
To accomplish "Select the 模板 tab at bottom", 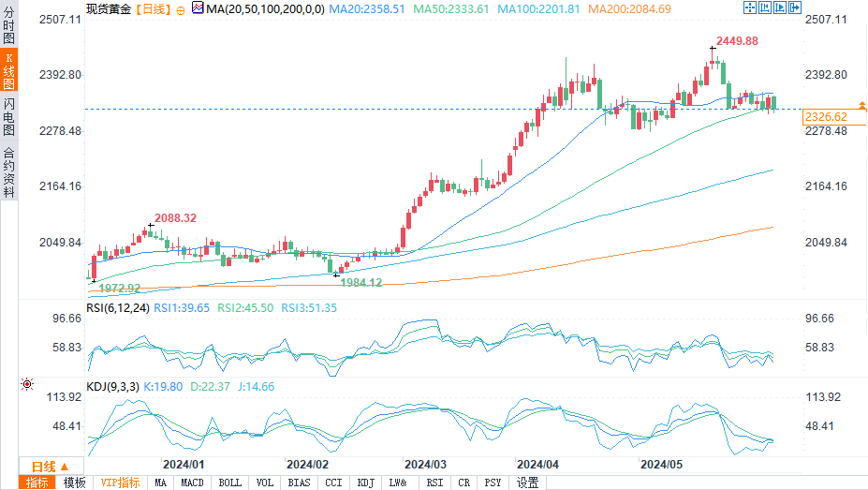I will 74,483.
